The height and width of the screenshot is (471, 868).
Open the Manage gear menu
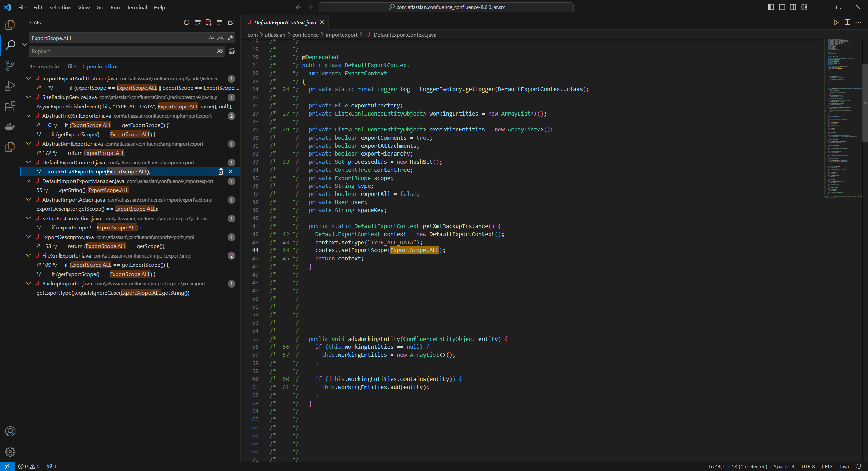click(x=10, y=452)
